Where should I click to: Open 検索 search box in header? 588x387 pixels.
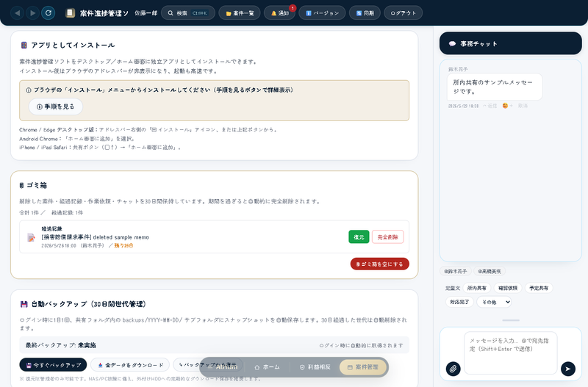pos(188,13)
